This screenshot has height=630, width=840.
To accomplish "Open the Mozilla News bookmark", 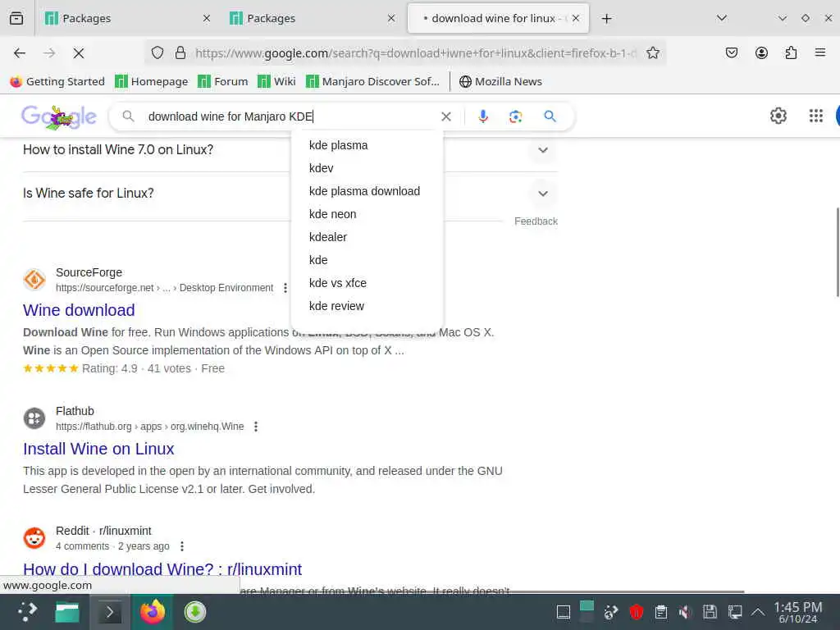I will coord(500,81).
